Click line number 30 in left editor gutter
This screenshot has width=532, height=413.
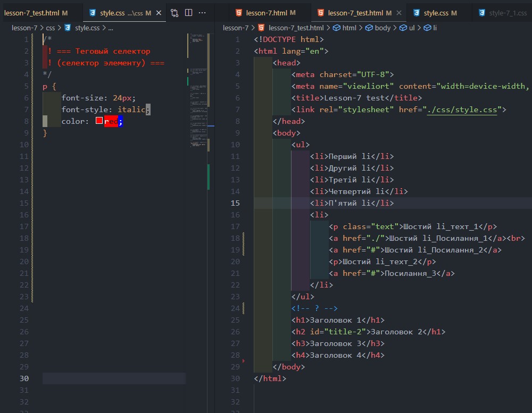[x=24, y=378]
